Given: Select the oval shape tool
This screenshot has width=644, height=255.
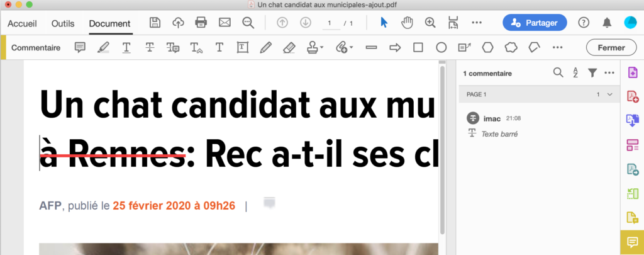Looking at the screenshot, I should point(441,48).
